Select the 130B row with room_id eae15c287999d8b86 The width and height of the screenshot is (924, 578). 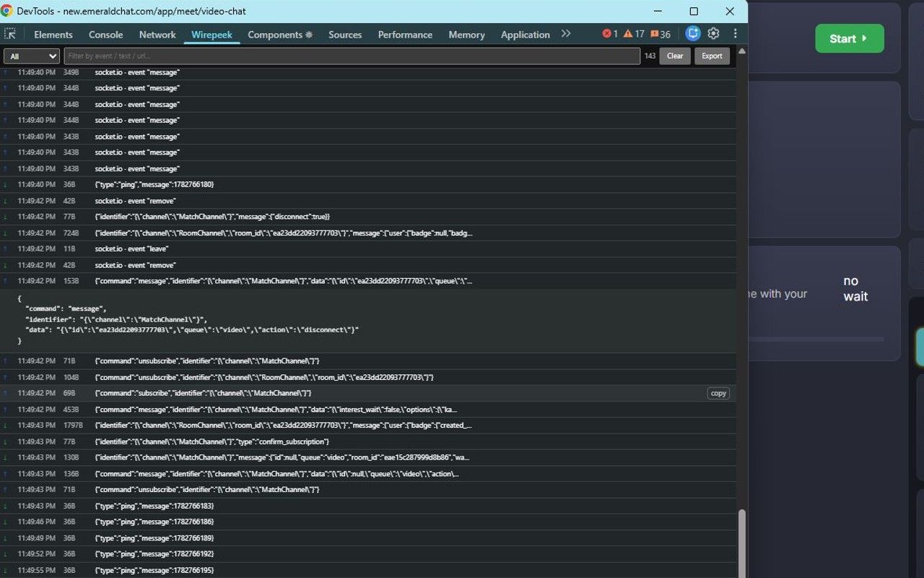[x=368, y=457]
